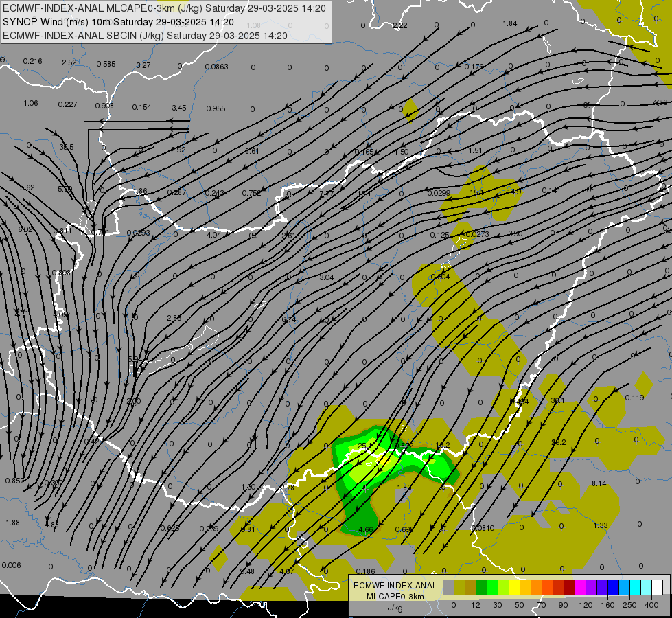The width and height of the screenshot is (672, 618).
Task: Click the map value '4.66'
Action: (366, 529)
